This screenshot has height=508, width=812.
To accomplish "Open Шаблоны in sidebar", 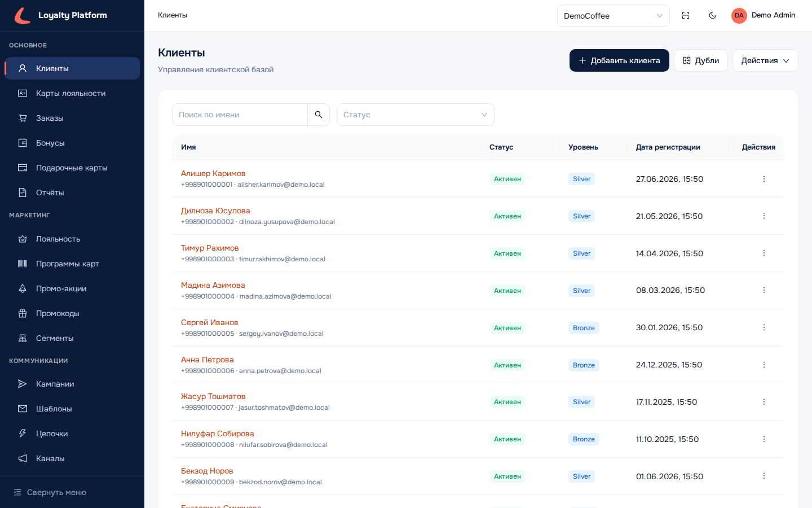I will [72, 409].
